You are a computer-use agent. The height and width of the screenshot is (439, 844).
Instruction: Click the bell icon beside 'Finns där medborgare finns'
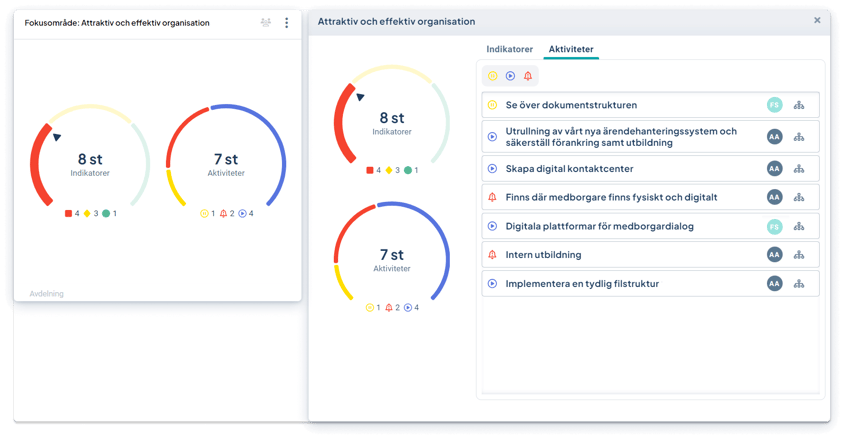click(x=492, y=198)
